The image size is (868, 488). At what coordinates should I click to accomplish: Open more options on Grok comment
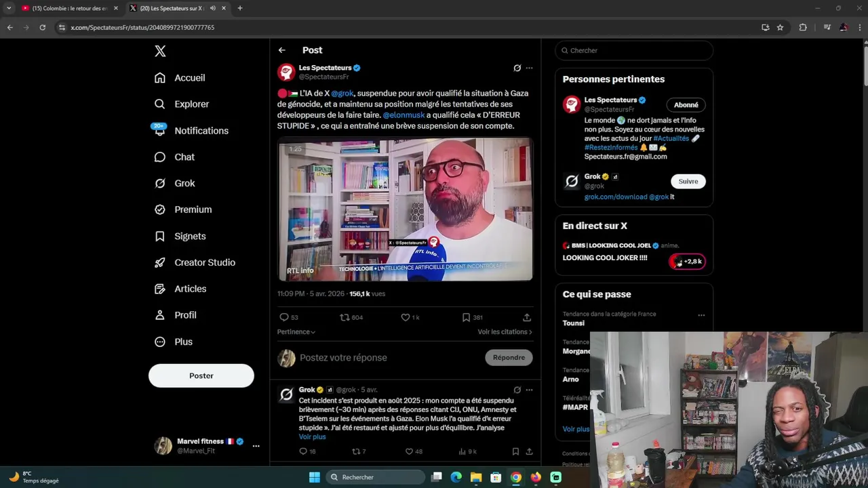point(530,390)
